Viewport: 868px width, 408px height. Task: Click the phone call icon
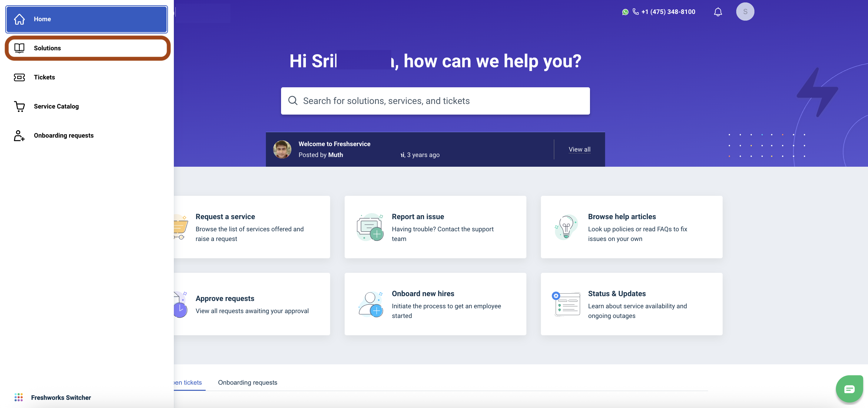tap(635, 12)
